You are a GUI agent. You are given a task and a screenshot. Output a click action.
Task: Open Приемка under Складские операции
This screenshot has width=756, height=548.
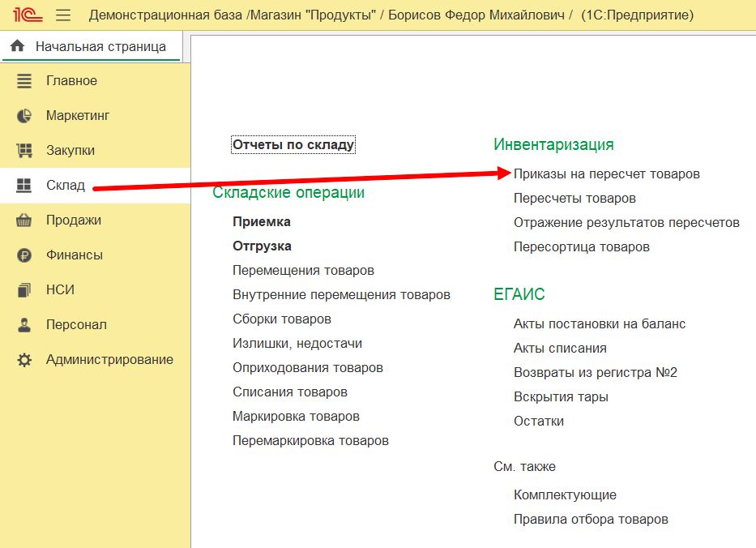[x=262, y=222]
